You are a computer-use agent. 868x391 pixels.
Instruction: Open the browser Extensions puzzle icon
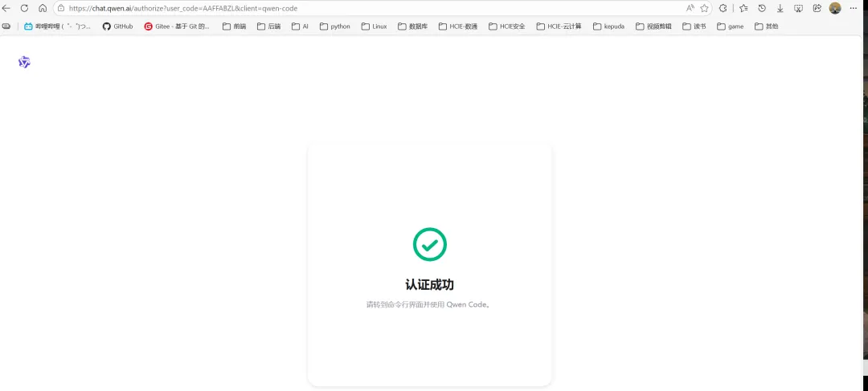(x=723, y=8)
